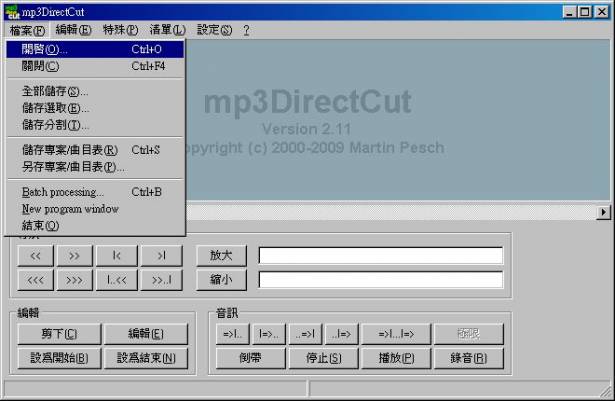Click the <<< fast back button
This screenshot has width=615, height=401.
coord(35,280)
